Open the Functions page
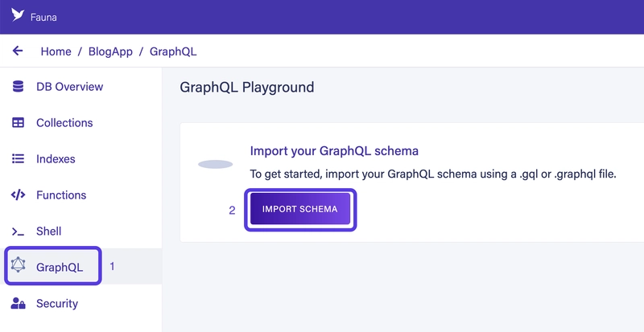 (x=61, y=195)
